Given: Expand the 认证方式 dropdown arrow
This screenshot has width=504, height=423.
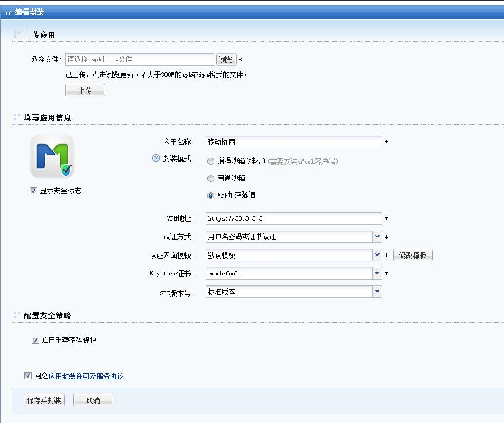Looking at the screenshot, I should tap(377, 237).
